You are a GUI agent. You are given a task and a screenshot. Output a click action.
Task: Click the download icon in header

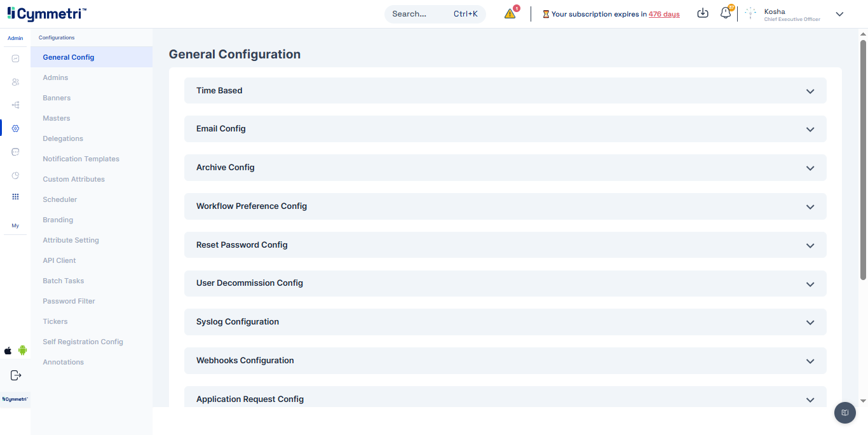coord(702,13)
